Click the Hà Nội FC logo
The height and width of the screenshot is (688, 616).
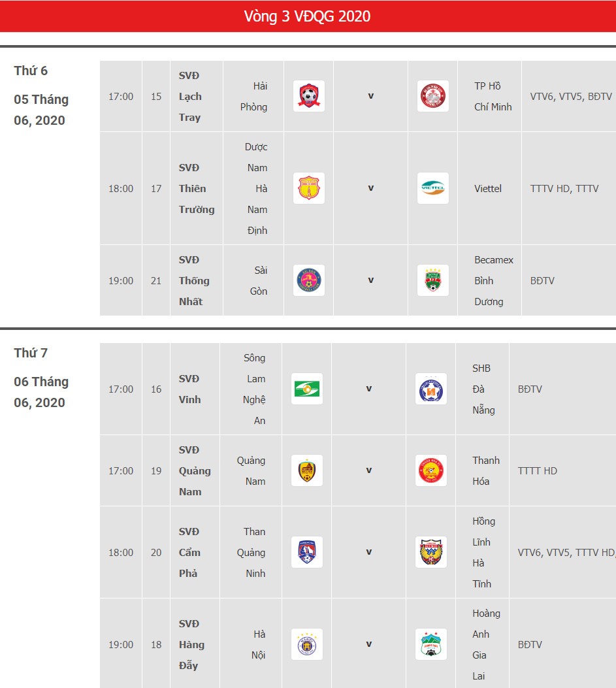pos(307,644)
